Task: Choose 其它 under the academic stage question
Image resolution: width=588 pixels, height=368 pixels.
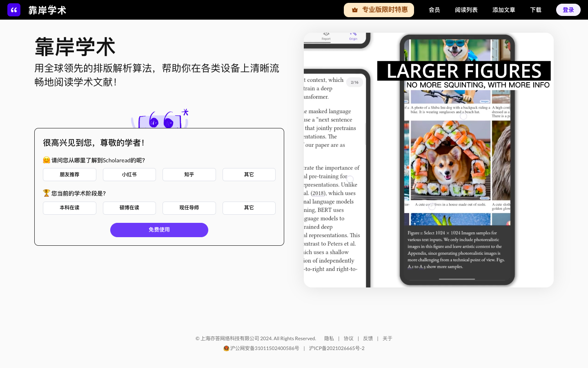Action: click(x=249, y=208)
